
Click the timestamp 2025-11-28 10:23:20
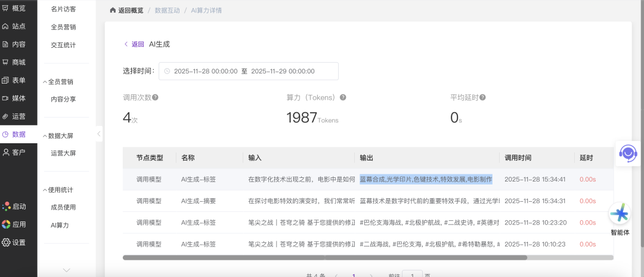click(535, 222)
